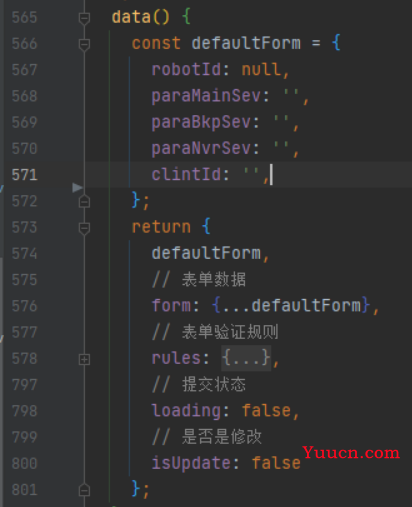The image size is (412, 507).
Task: Click line number 797 in the gutter
Action: pos(24,385)
